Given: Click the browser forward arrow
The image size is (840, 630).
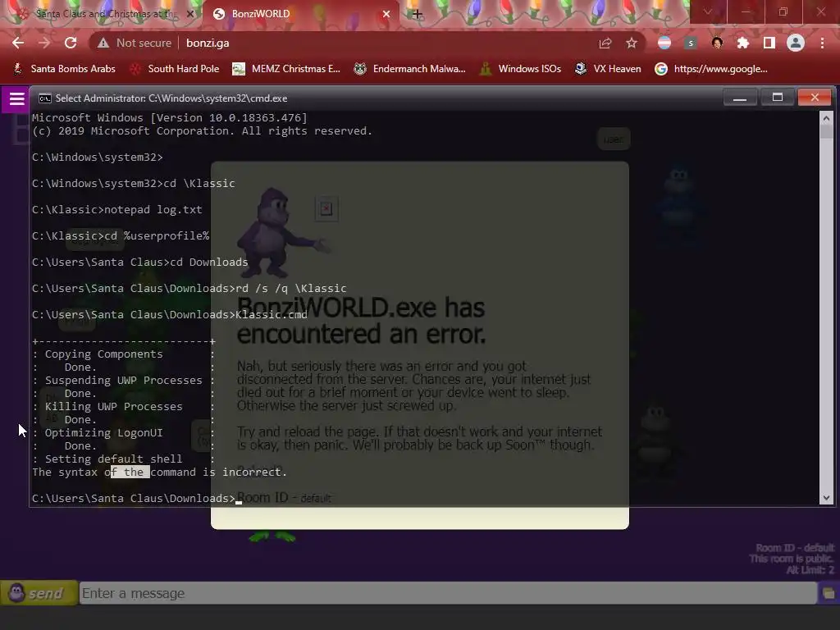Looking at the screenshot, I should click(44, 43).
